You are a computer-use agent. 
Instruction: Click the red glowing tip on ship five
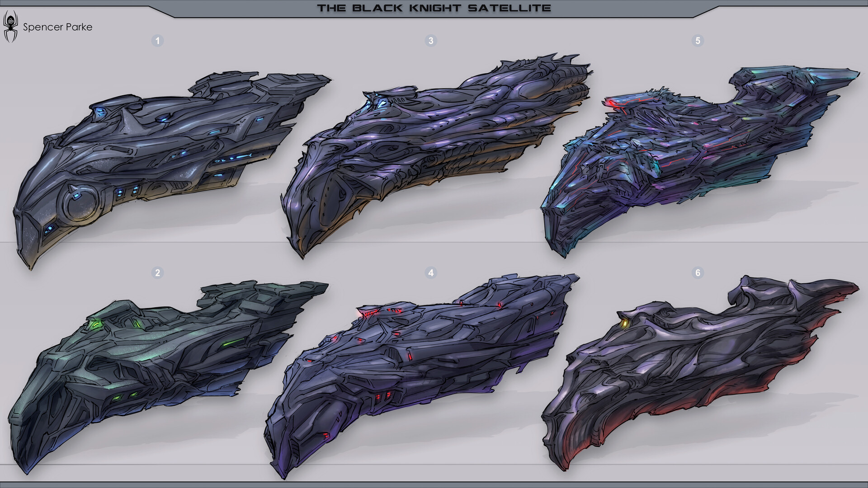(x=609, y=102)
